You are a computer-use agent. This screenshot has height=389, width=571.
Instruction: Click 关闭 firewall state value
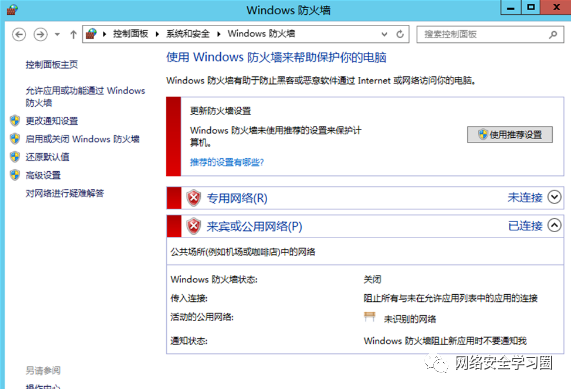click(373, 279)
